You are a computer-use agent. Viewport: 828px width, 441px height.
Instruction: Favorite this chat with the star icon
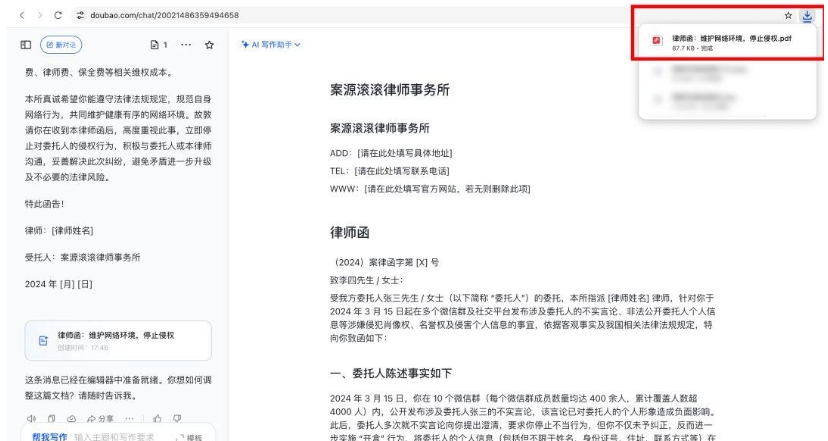(x=209, y=45)
